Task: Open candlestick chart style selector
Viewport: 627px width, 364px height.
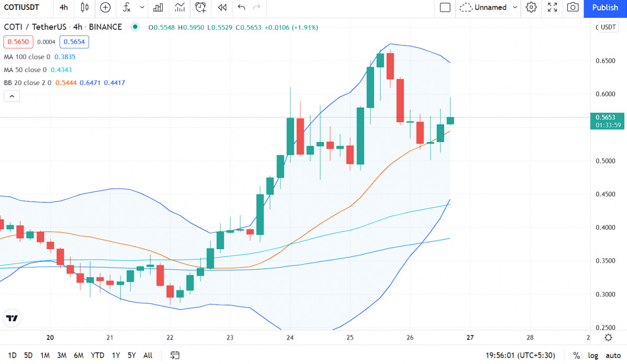Action: (85, 7)
